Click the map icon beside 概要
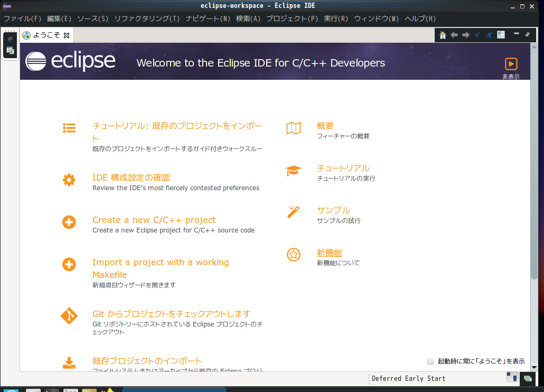The width and height of the screenshot is (544, 392). pyautogui.click(x=294, y=128)
